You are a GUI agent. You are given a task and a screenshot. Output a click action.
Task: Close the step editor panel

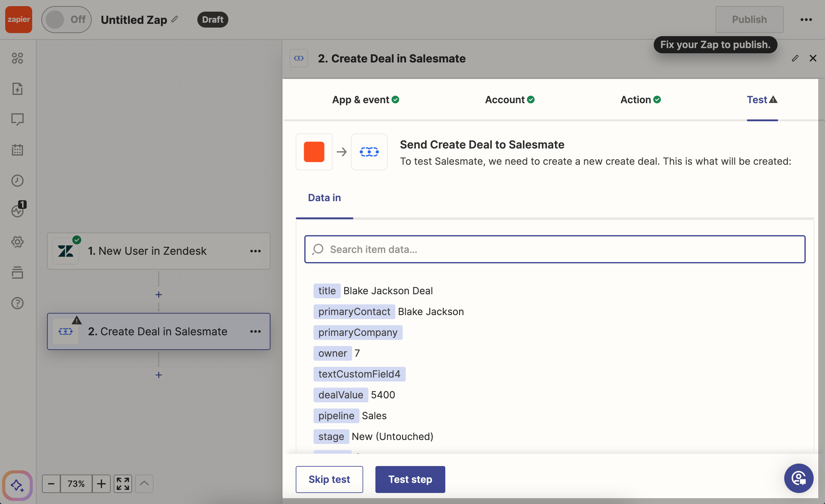813,58
